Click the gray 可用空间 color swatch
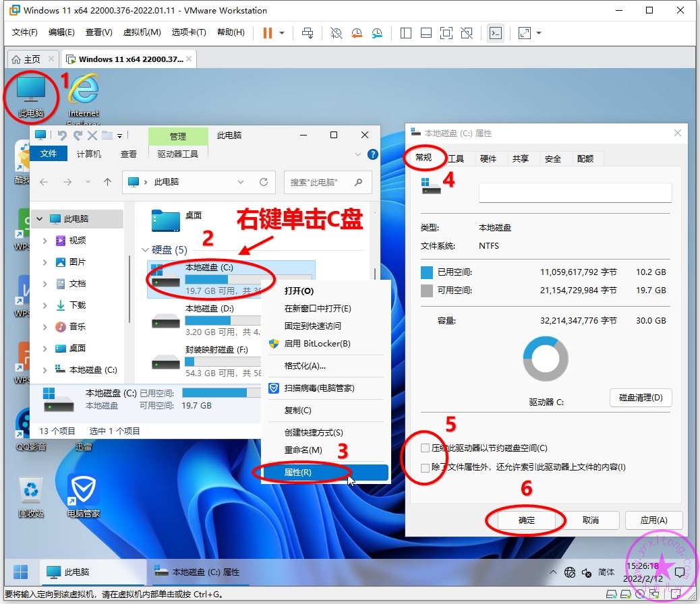 (427, 291)
